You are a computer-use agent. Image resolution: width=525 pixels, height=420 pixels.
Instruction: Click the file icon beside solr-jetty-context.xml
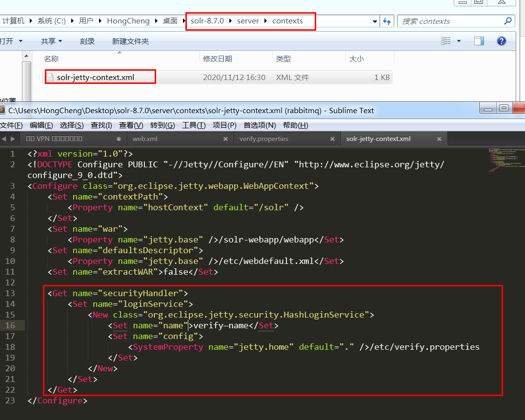click(x=50, y=77)
